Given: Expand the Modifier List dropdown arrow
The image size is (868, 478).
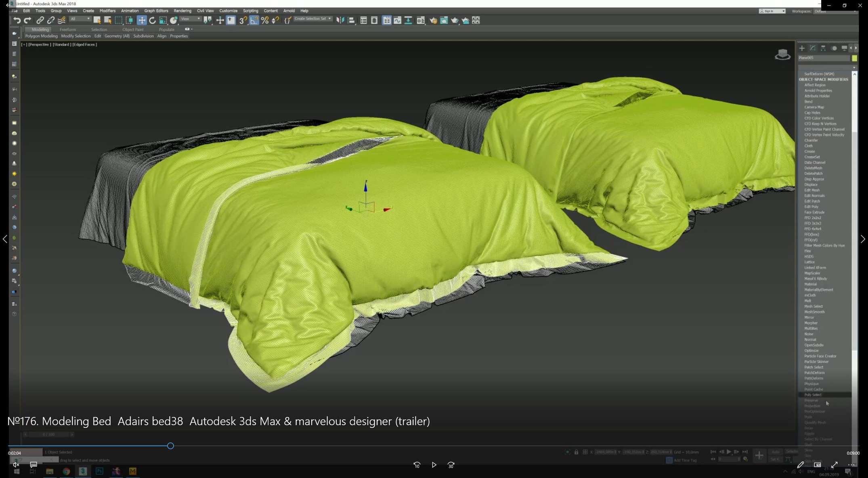Looking at the screenshot, I should tap(854, 67).
